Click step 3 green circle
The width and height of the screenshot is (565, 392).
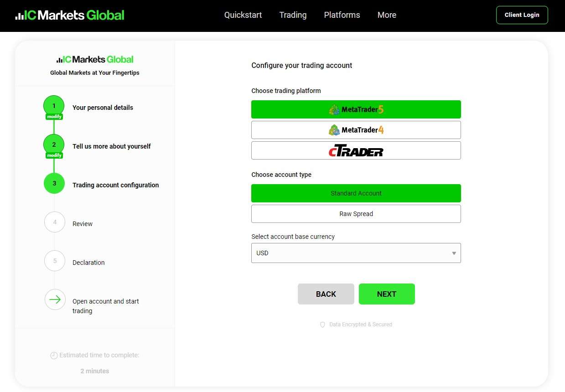click(54, 183)
